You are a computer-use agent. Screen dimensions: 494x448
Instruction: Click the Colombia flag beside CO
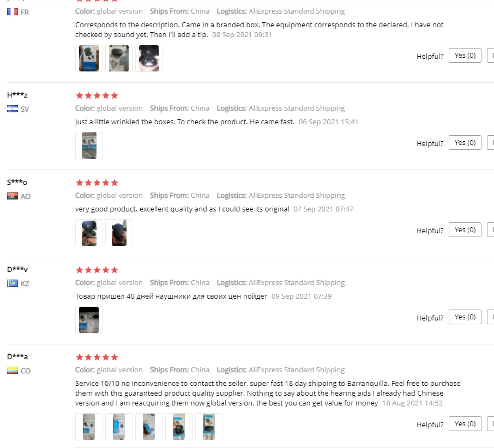pyautogui.click(x=13, y=371)
